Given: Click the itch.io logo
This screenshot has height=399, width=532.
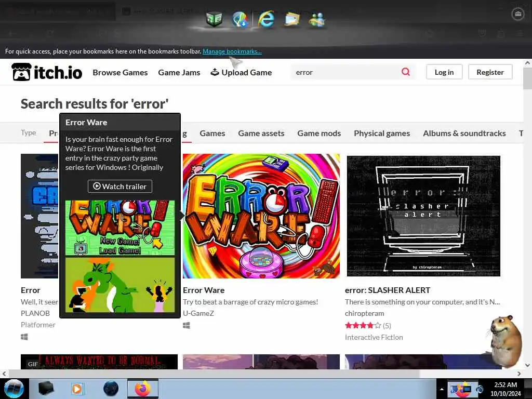Looking at the screenshot, I should coord(47,72).
